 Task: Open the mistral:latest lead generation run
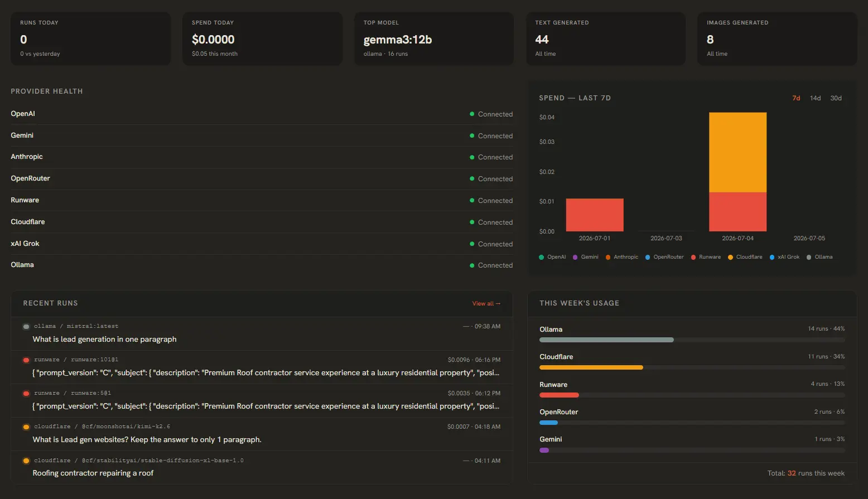tap(262, 333)
